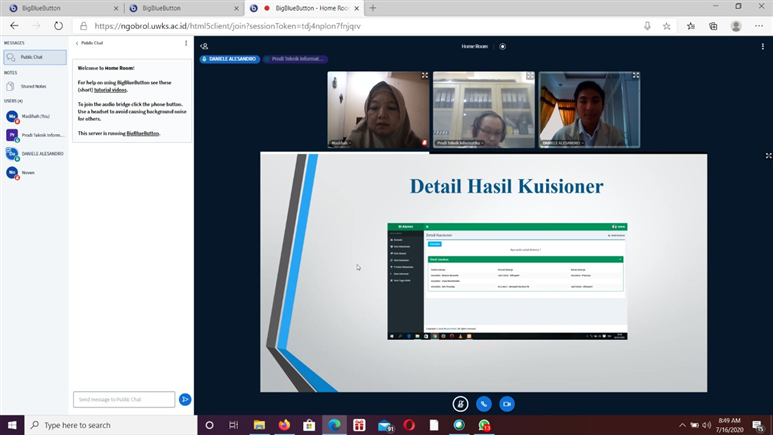Open a new browser tab
773x435 pixels.
coord(373,8)
